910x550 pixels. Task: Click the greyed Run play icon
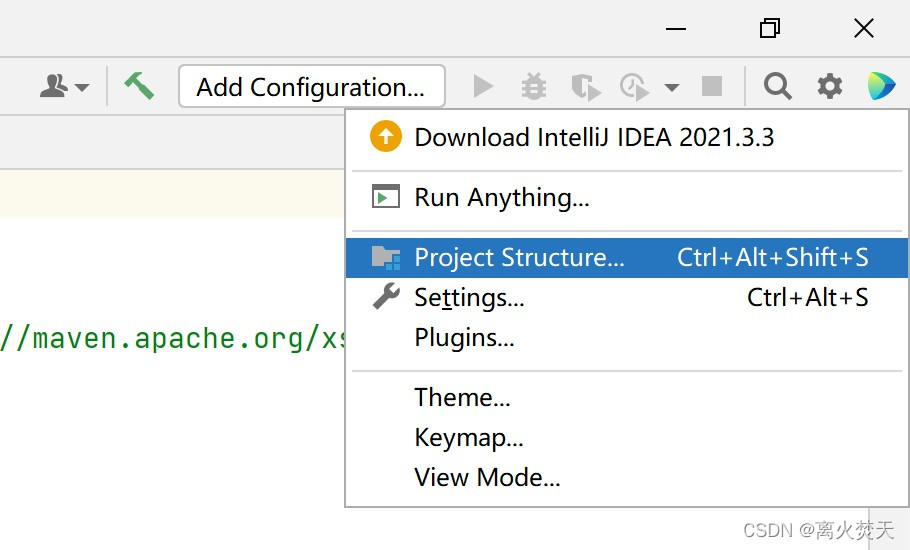(x=483, y=86)
